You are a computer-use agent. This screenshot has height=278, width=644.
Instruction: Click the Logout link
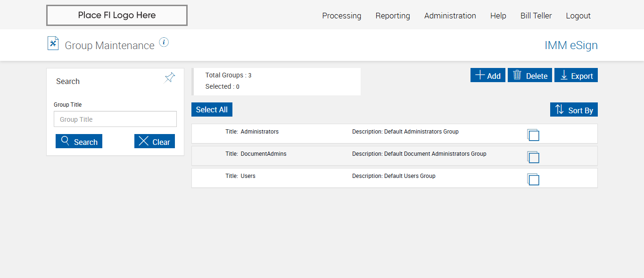coord(578,16)
